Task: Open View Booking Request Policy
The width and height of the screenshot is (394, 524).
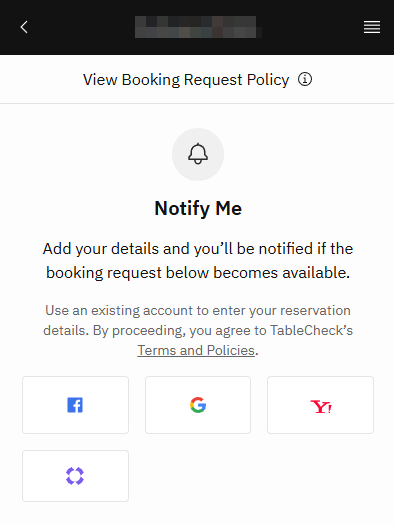Action: pos(186,80)
